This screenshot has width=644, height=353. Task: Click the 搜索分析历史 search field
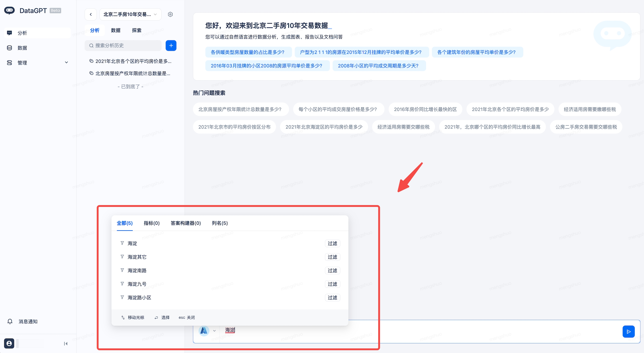[123, 46]
